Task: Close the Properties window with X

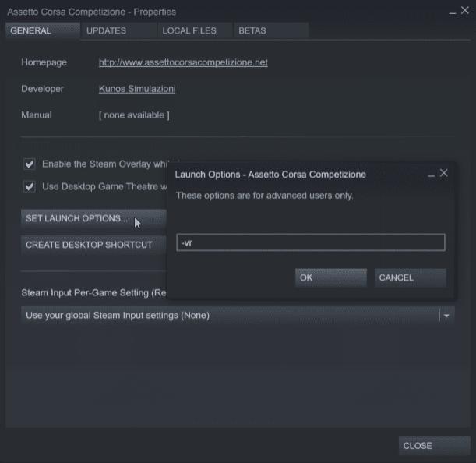Action: click(465, 11)
